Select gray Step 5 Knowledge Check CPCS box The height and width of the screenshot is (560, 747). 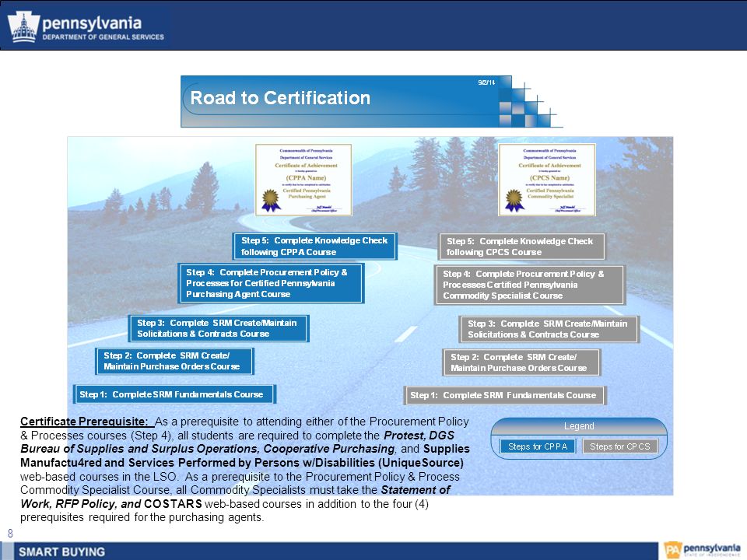point(521,247)
